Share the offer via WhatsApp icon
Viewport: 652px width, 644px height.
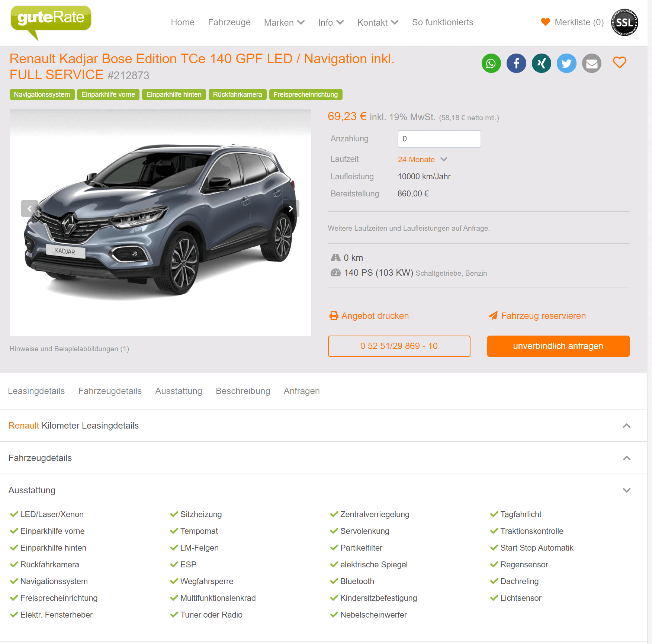[x=491, y=63]
